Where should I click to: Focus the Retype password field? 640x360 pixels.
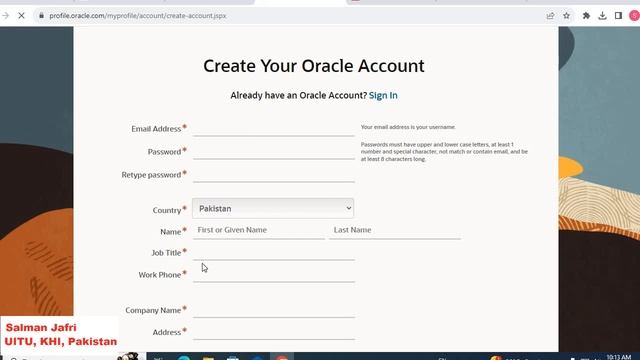[x=273, y=174]
